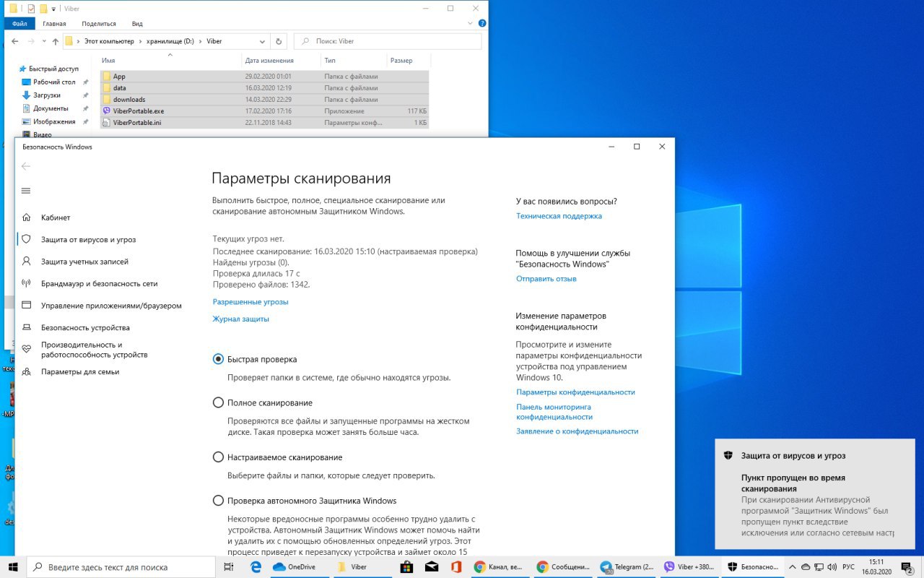The height and width of the screenshot is (578, 924).
Task: Click the Отправить отзыв link
Action: pos(546,279)
